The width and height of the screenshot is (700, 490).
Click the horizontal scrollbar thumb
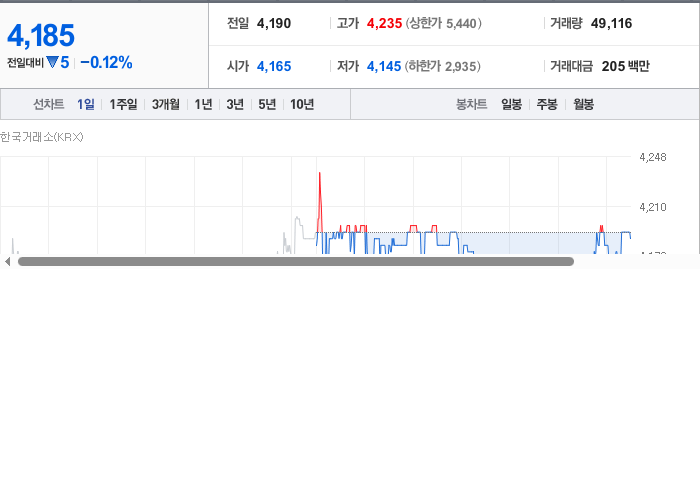point(296,262)
